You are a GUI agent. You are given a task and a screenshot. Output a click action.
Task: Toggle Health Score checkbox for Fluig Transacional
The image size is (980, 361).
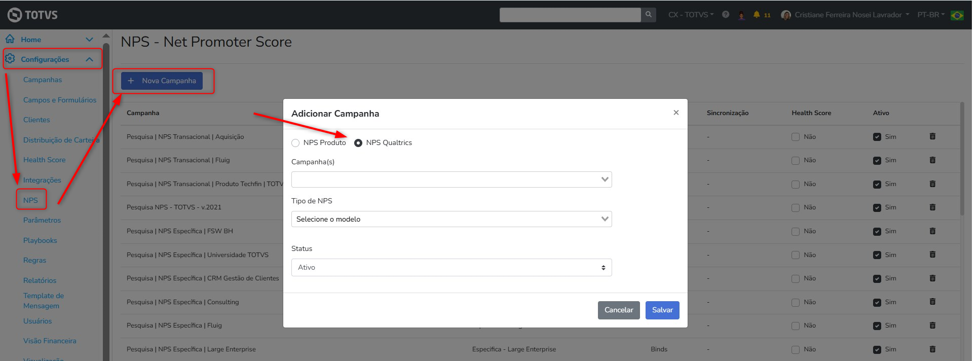(x=796, y=160)
